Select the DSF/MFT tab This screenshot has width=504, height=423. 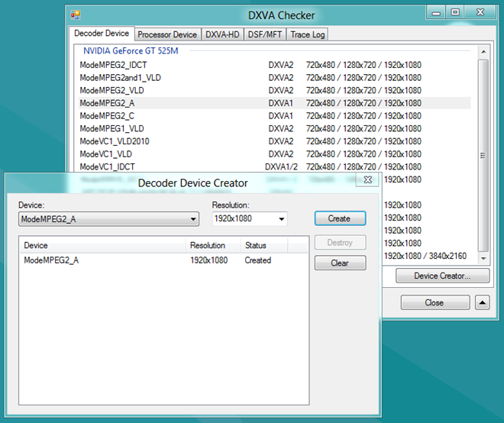point(264,34)
